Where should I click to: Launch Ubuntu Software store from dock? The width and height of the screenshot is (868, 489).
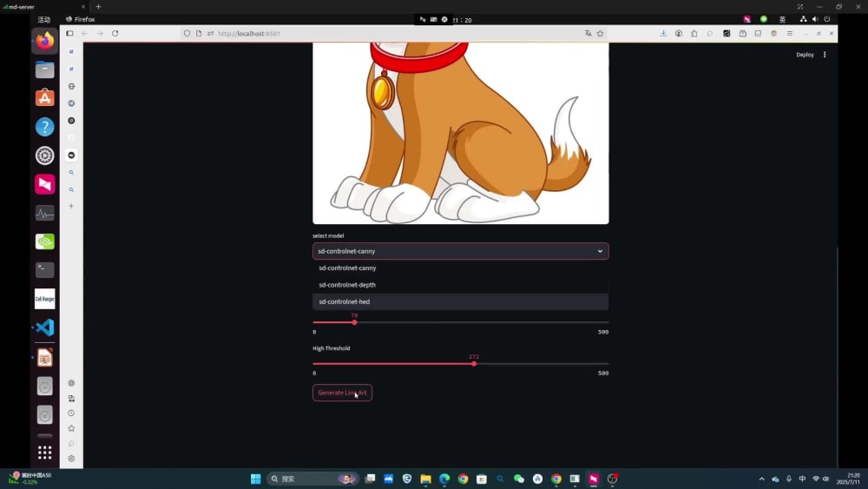pyautogui.click(x=45, y=98)
